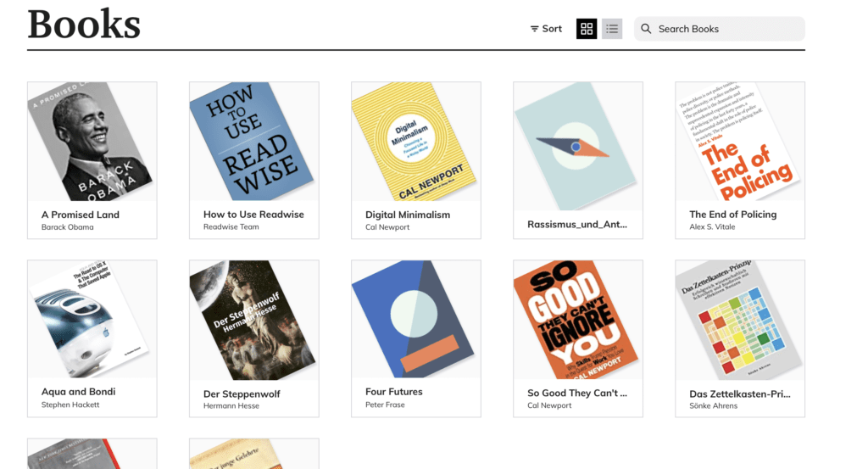Click author name "Hermann Hesse"
868x469 pixels.
231,406
